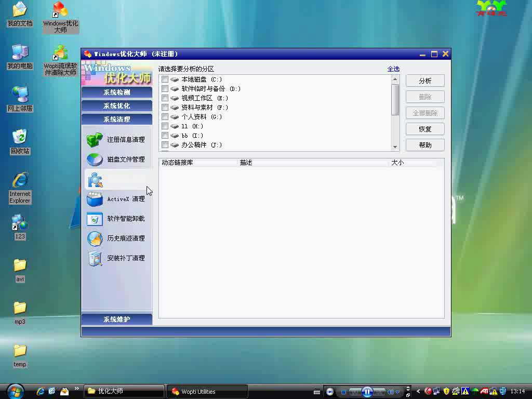Viewport: 532px width, 399px height.
Task: Select the Wopti流氓软件清除大师 desktop shortcut
Action: click(x=61, y=60)
